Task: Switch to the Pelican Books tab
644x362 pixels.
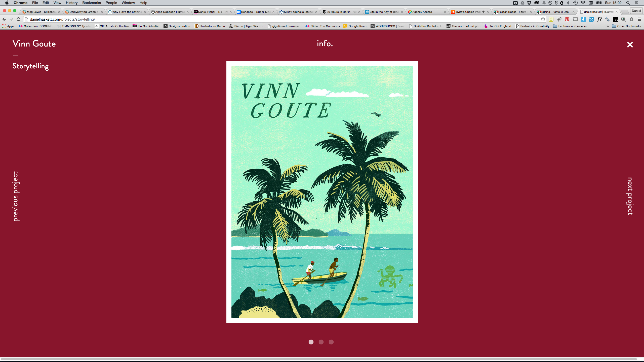Action: coord(512,12)
